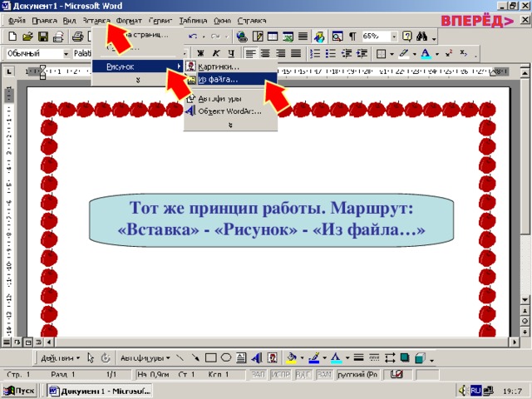Open Line Style options
Image resolution: width=532 pixels, height=399 pixels.
click(x=358, y=357)
